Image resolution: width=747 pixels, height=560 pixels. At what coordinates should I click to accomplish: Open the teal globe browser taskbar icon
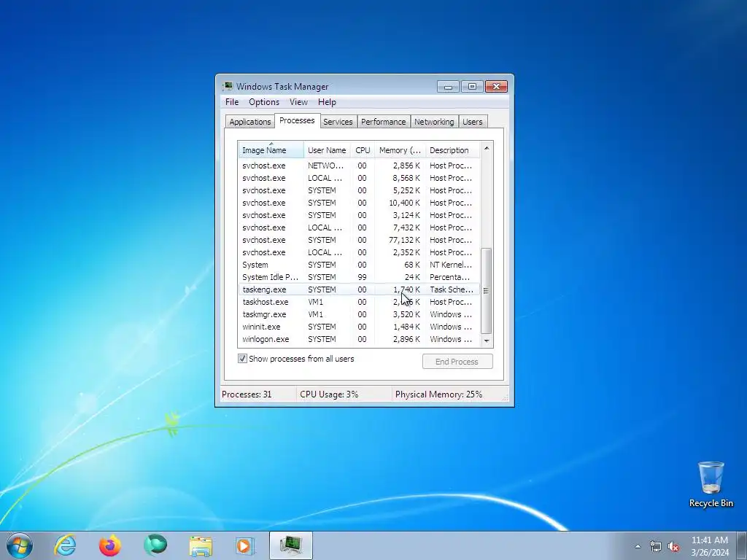[155, 545]
